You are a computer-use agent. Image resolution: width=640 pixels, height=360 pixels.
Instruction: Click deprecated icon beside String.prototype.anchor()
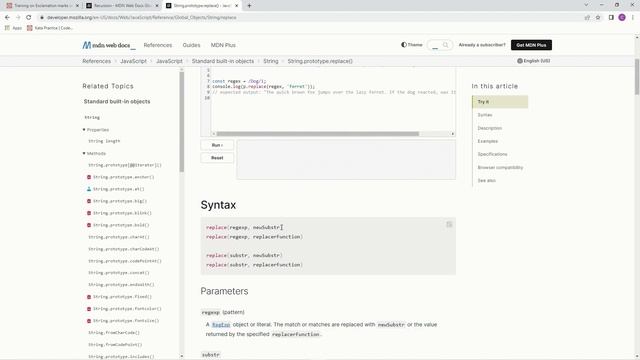(89, 177)
